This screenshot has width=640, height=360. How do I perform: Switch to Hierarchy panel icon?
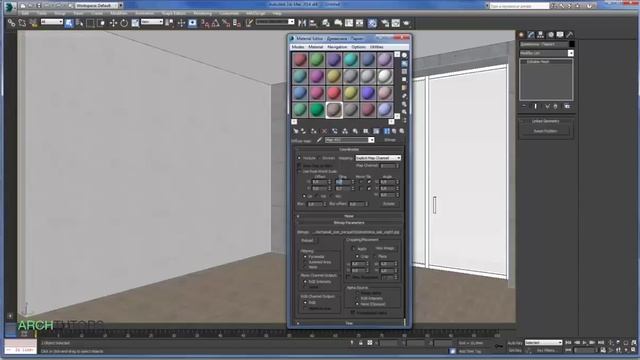[x=540, y=35]
